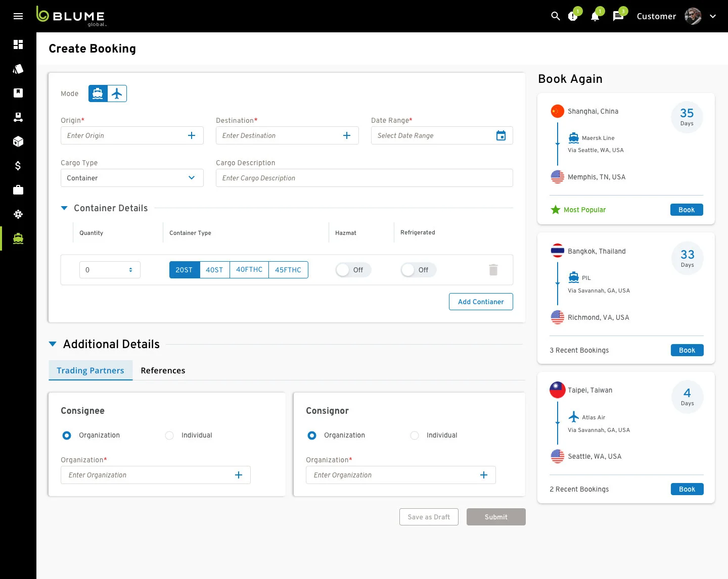
Task: Click plus icon in Consignee Organization
Action: tap(239, 475)
